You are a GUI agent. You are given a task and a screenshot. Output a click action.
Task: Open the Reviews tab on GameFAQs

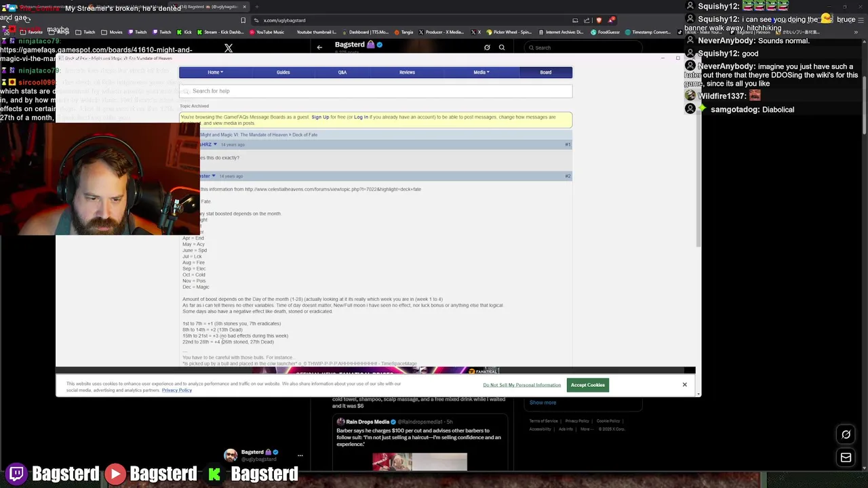pos(407,72)
